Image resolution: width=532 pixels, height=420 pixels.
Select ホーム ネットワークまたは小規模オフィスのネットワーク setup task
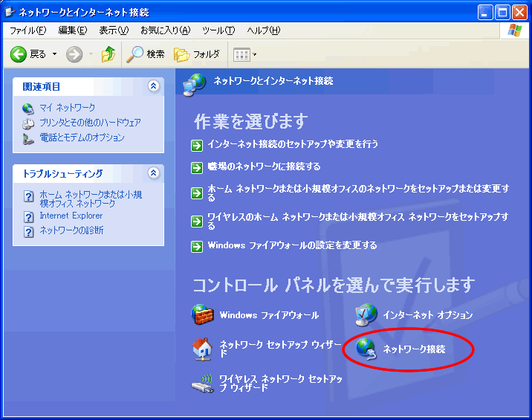pos(358,193)
